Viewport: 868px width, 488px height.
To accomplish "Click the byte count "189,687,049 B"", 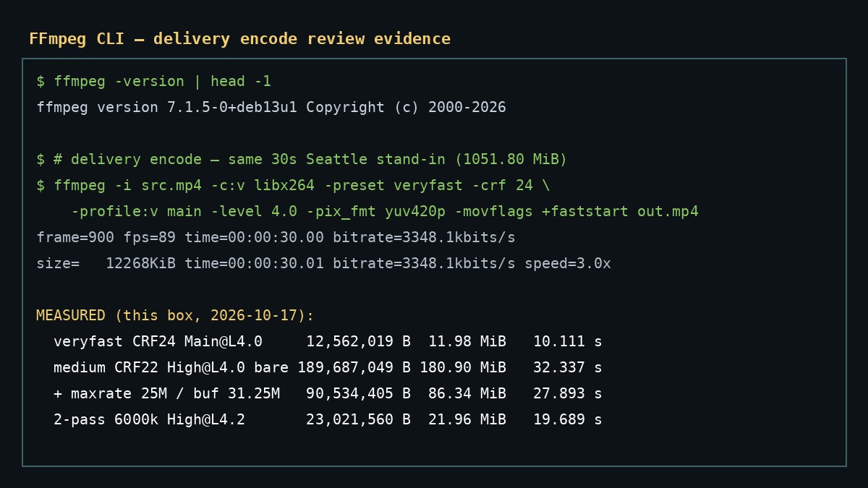I will (354, 368).
